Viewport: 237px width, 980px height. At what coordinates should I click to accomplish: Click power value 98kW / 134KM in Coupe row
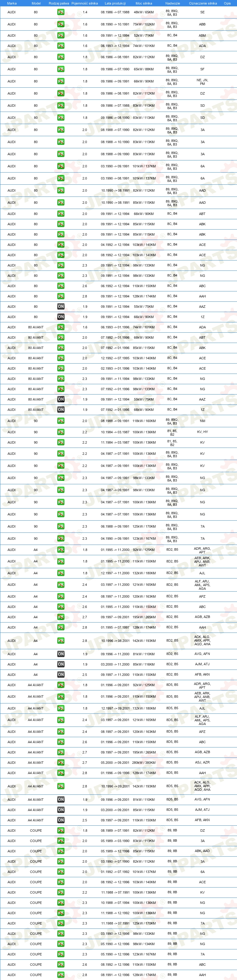coord(144,944)
